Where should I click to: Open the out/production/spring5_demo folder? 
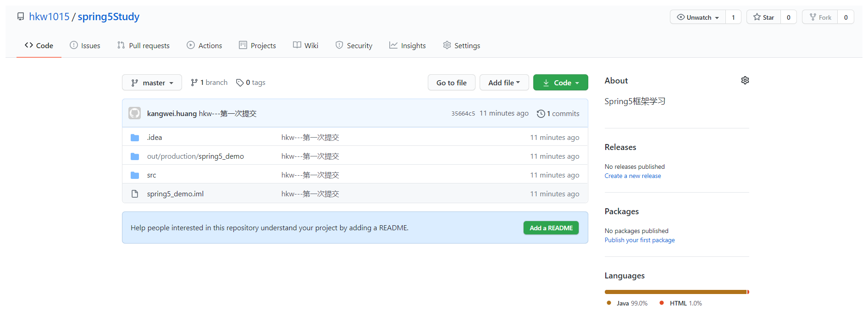pos(195,156)
